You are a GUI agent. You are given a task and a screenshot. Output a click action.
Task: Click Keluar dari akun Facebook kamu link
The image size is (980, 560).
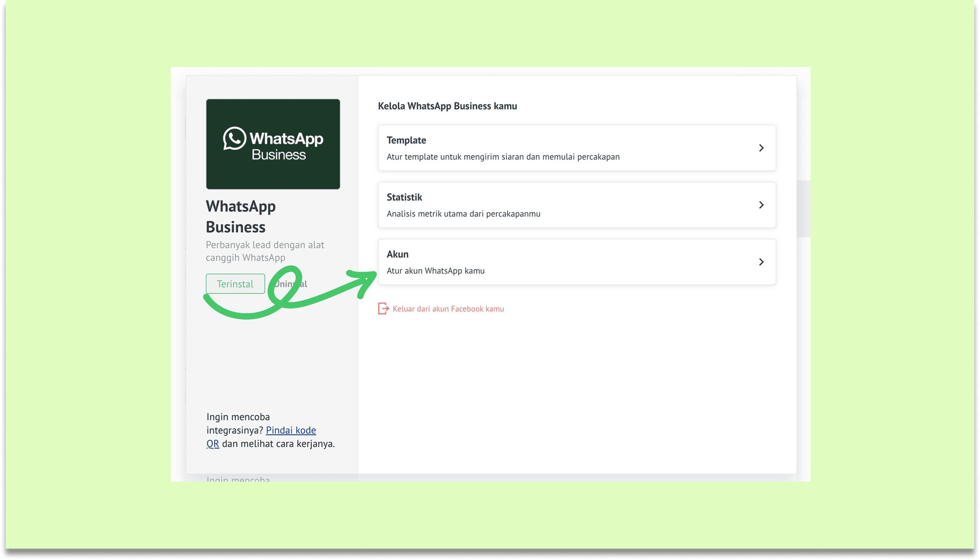448,309
